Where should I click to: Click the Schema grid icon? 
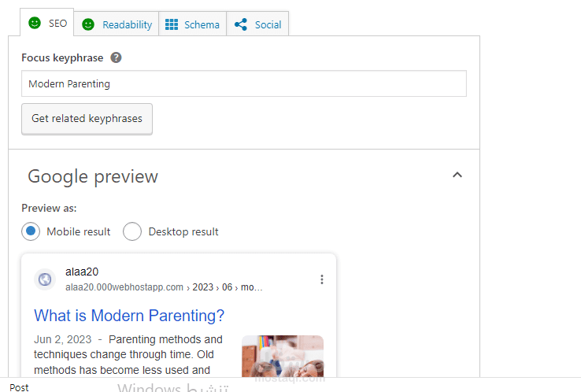(172, 24)
